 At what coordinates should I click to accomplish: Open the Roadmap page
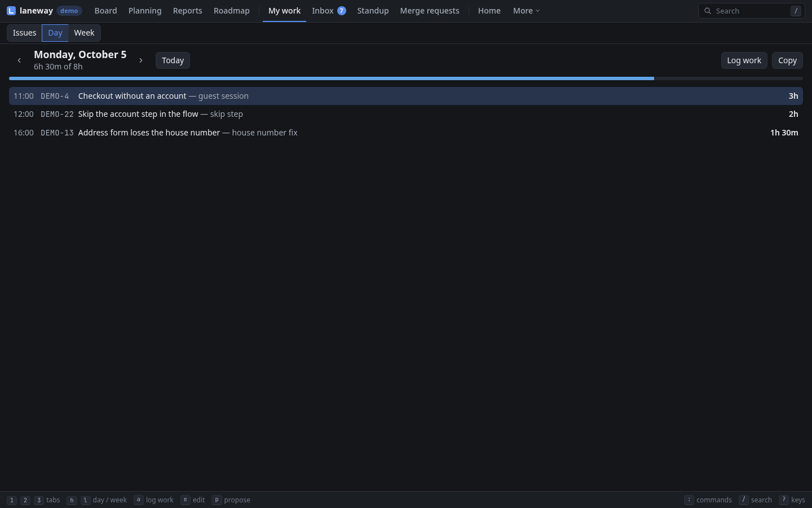tap(232, 11)
